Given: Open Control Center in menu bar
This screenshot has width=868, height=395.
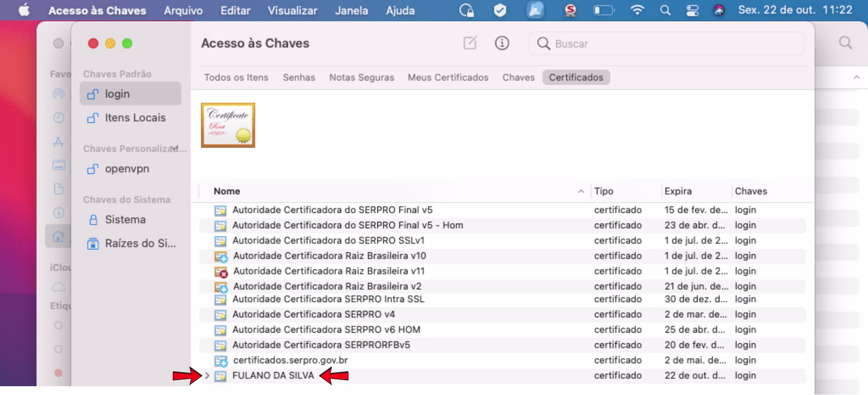Looking at the screenshot, I should click(692, 10).
